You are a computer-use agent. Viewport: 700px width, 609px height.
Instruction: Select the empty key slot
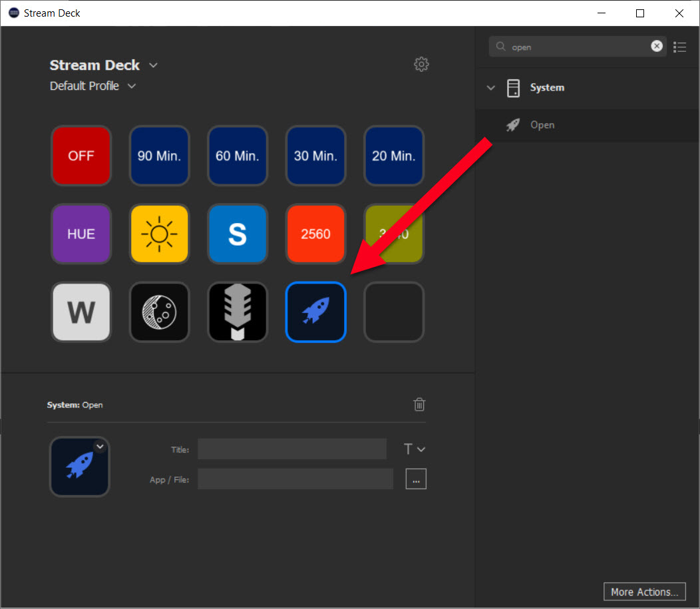click(x=394, y=312)
